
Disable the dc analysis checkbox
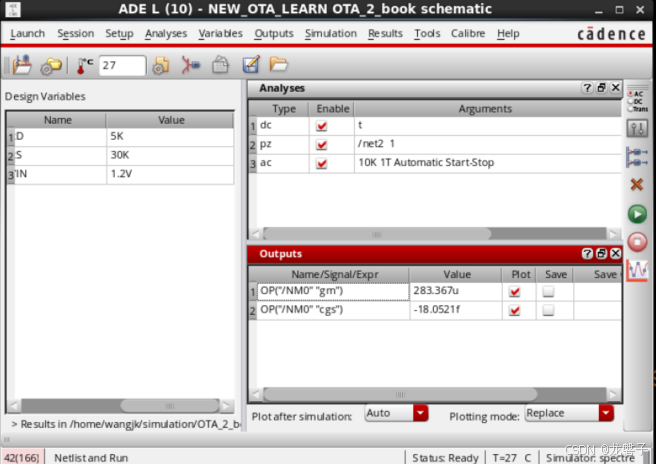coord(321,126)
